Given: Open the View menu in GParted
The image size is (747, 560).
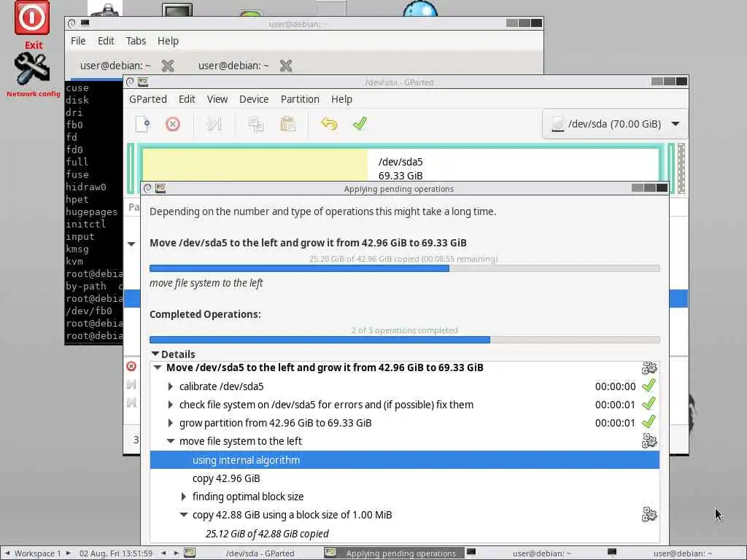Looking at the screenshot, I should pos(217,99).
